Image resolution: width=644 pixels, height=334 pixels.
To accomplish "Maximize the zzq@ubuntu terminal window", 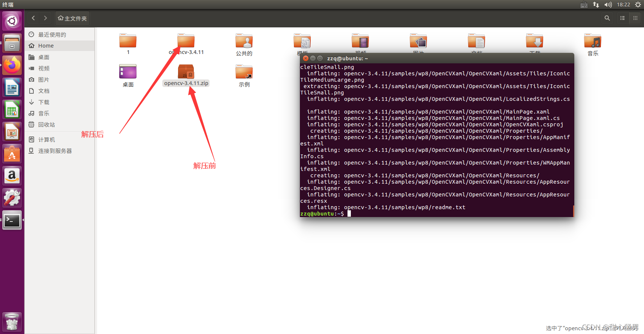I will pyautogui.click(x=320, y=58).
